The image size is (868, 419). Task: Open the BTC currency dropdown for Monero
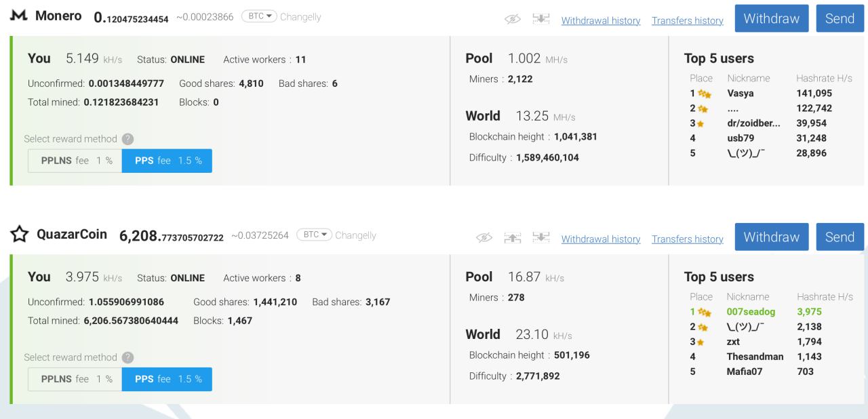click(x=259, y=17)
